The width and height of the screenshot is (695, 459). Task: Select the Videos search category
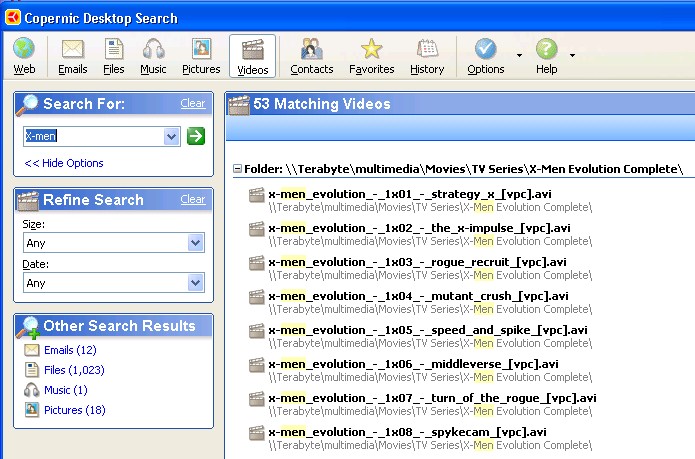coord(253,56)
